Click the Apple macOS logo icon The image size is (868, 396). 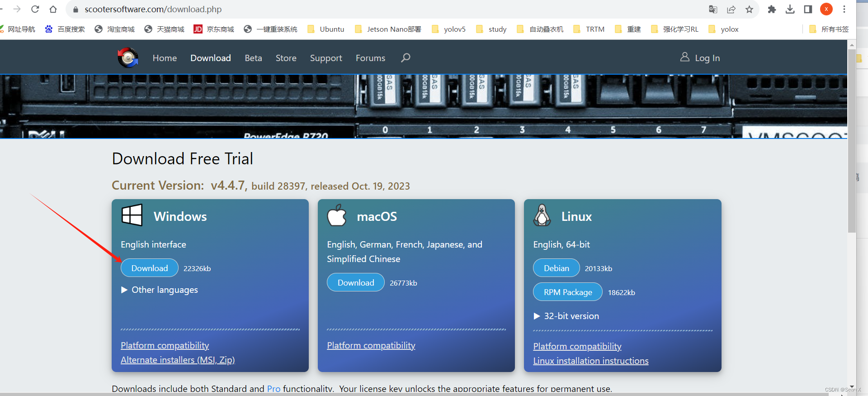pos(337,215)
